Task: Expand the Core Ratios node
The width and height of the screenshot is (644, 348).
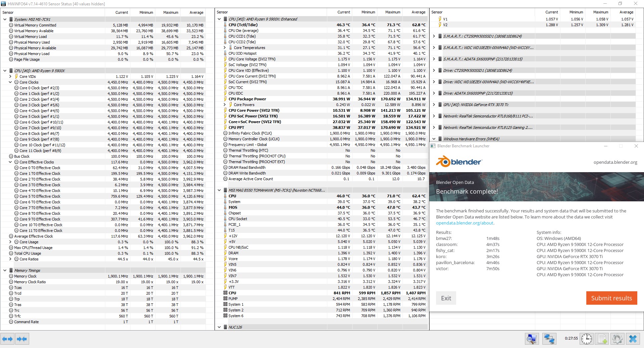Action: click(x=10, y=259)
